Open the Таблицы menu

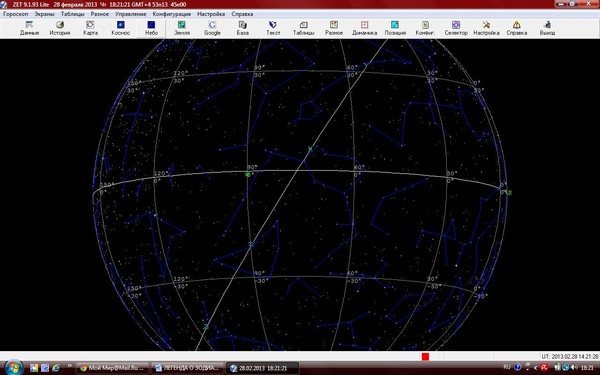[x=72, y=14]
